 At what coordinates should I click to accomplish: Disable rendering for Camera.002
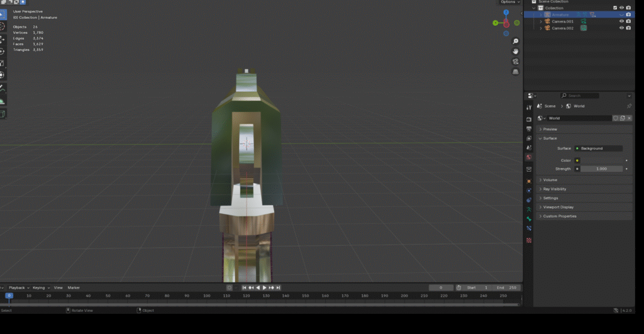coord(628,28)
